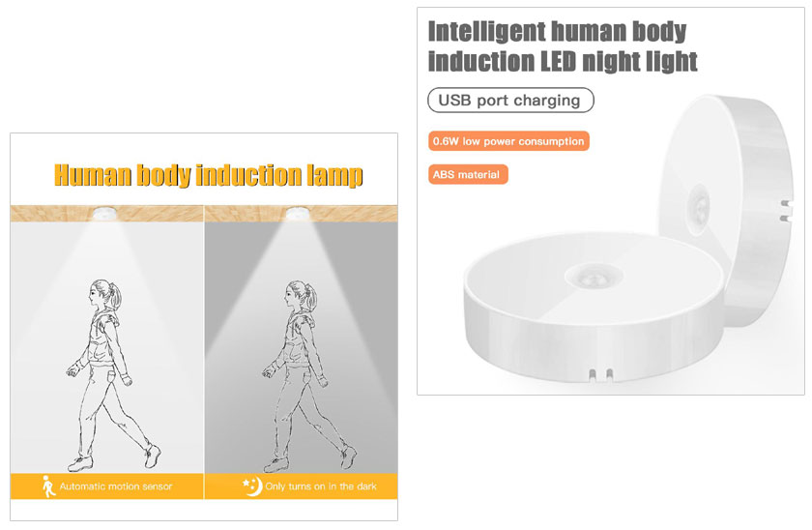Click the moon and stars icon
Screen dimensions: 812x530
click(252, 486)
